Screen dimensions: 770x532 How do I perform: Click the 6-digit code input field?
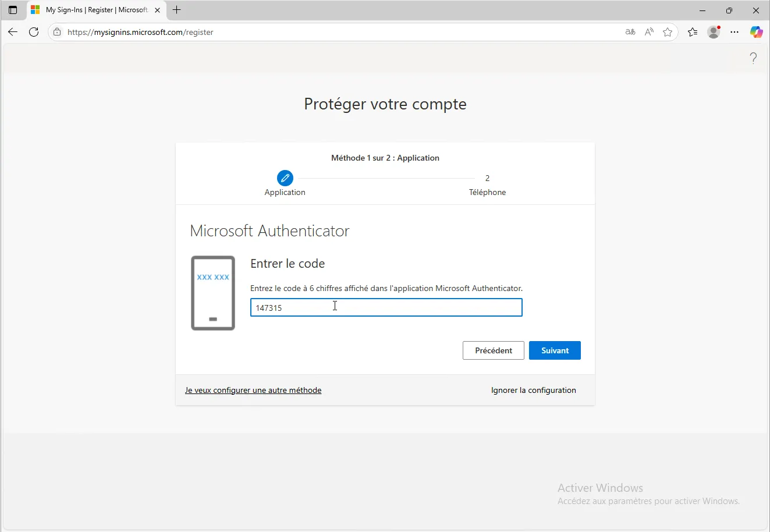[386, 307]
